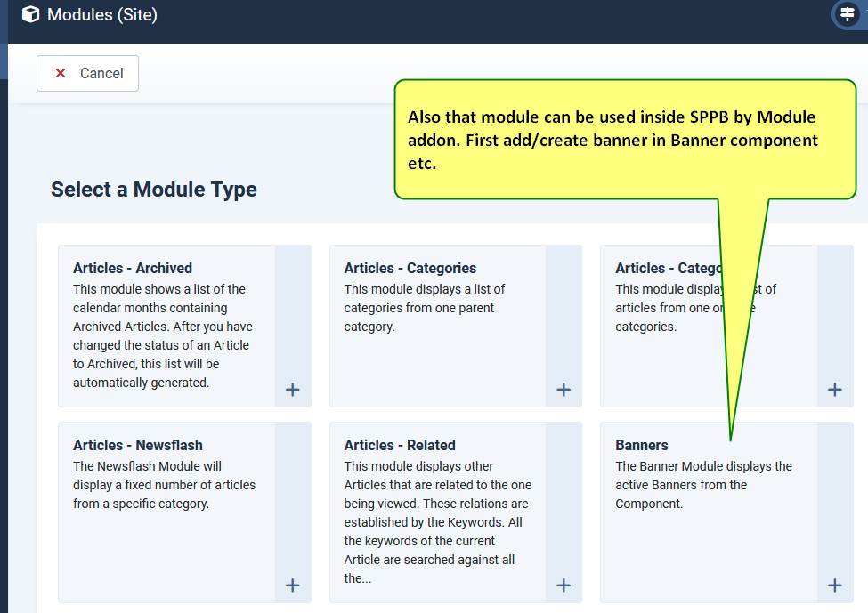
Task: Click the Modules (Site) page title
Action: [x=102, y=14]
